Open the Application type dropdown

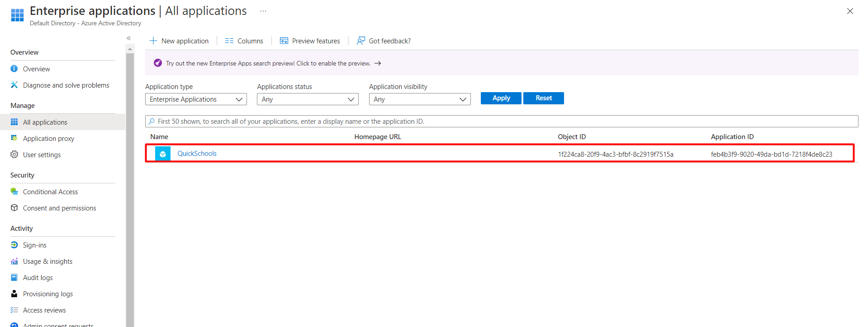(x=196, y=99)
